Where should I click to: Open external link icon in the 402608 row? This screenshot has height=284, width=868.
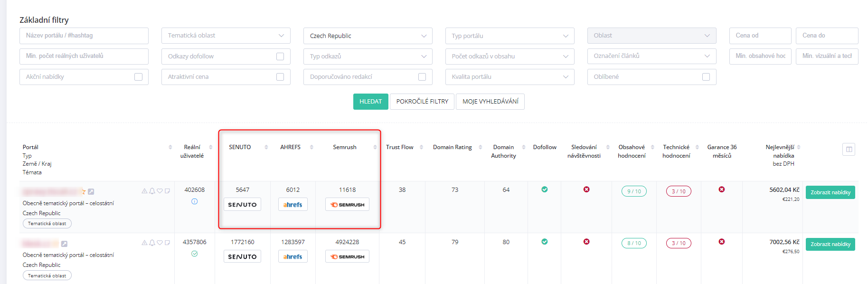pos(91,191)
